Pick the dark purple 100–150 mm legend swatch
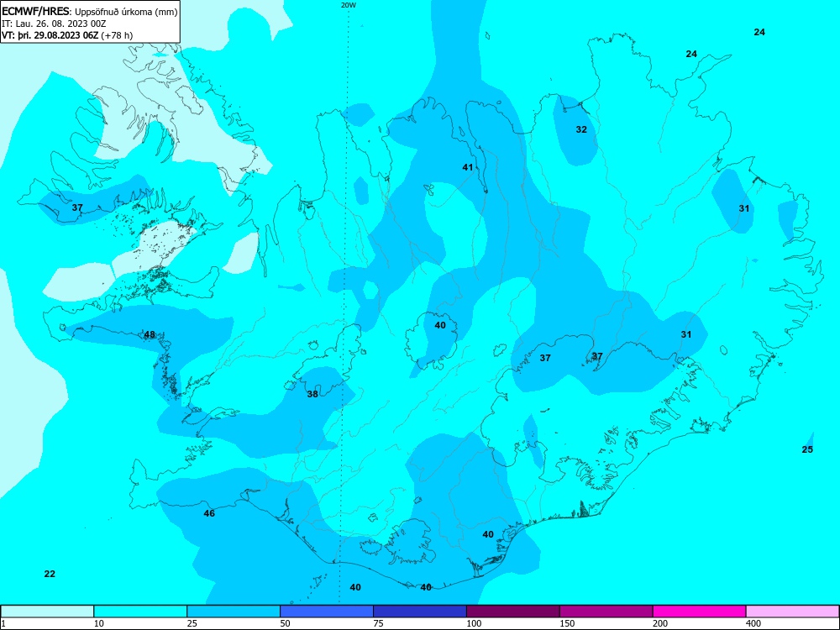Screen dimensions: 840x630 (513, 612)
